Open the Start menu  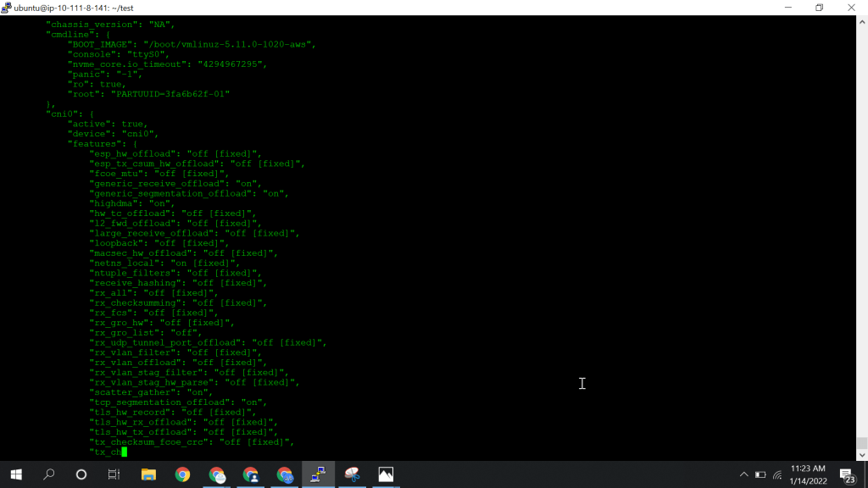(15, 475)
